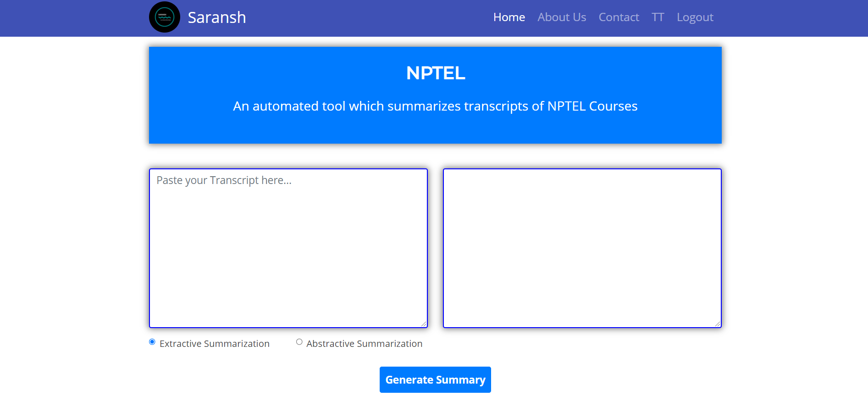This screenshot has height=407, width=868.
Task: Log out using the Logout link
Action: [695, 17]
